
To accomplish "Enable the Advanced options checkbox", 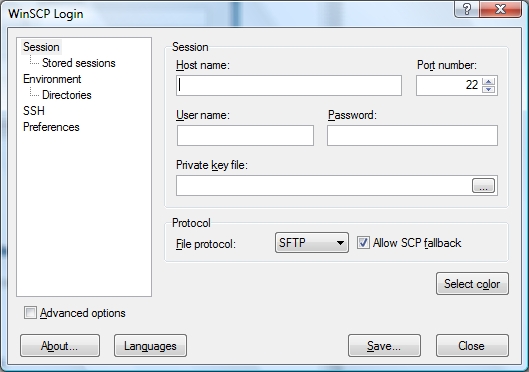I will point(30,313).
